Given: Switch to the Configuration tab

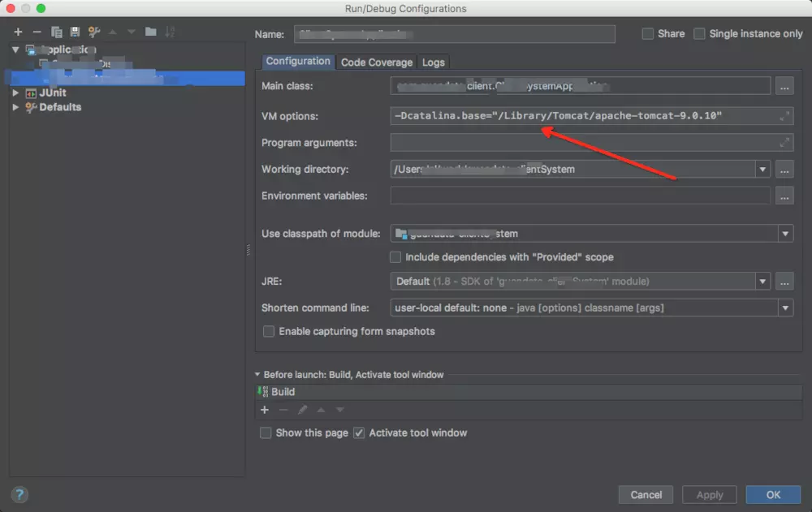Looking at the screenshot, I should click(298, 62).
